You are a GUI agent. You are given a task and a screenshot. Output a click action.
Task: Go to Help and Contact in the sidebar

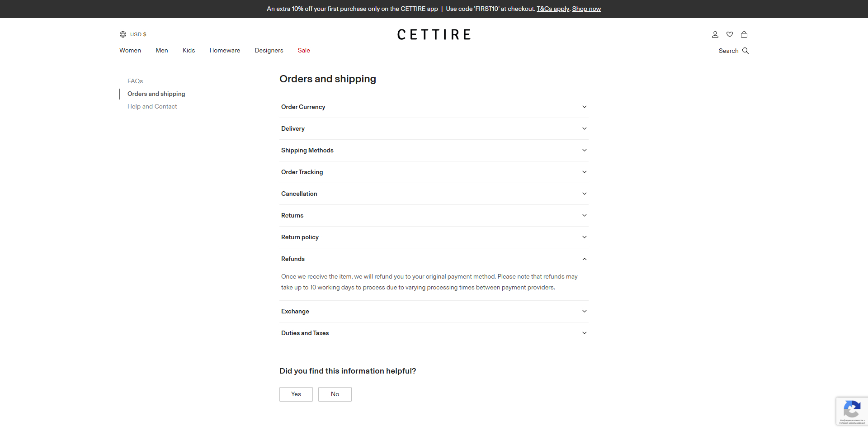tap(152, 106)
